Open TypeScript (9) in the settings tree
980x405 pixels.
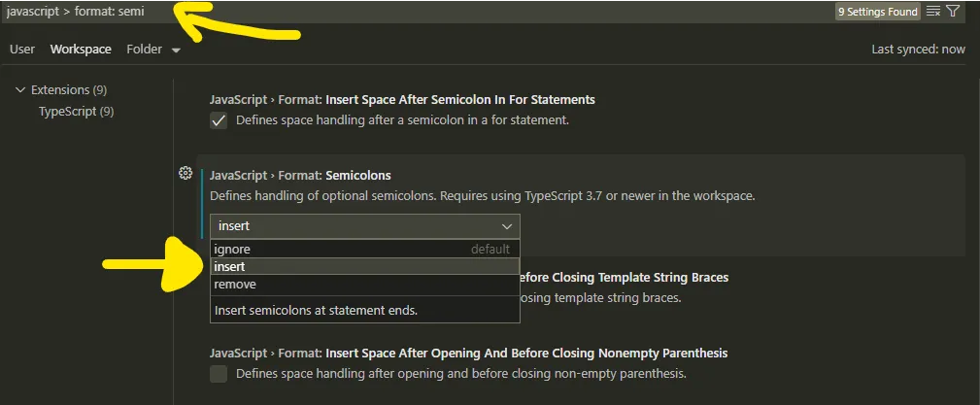[76, 112]
